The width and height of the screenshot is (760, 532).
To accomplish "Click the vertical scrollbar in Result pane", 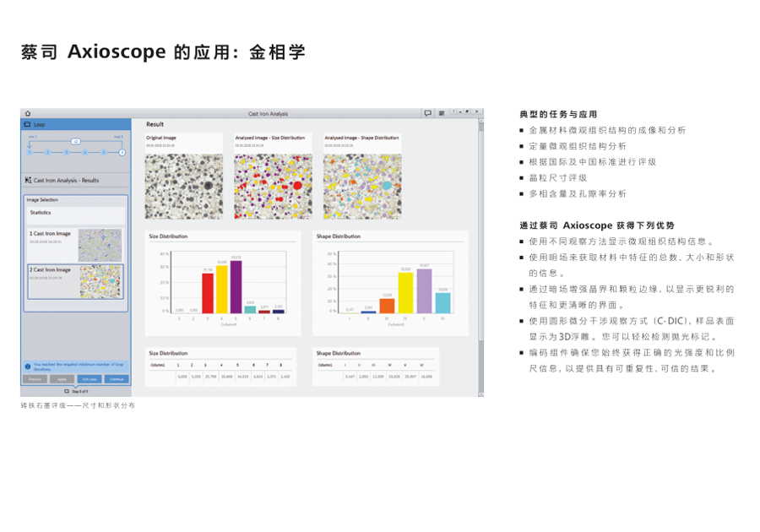I will pos(480,253).
